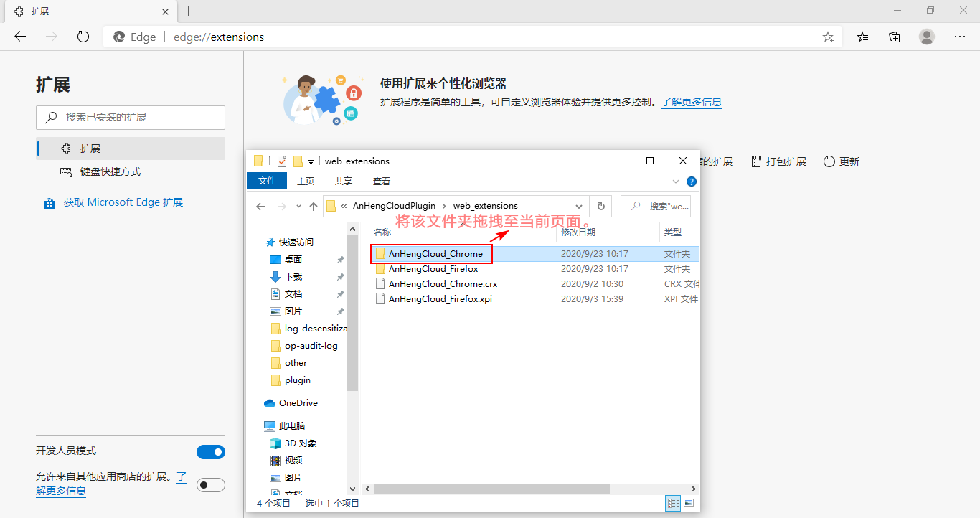The width and height of the screenshot is (980, 518).
Task: Open customize quick access toolbar dropdown
Action: (311, 162)
